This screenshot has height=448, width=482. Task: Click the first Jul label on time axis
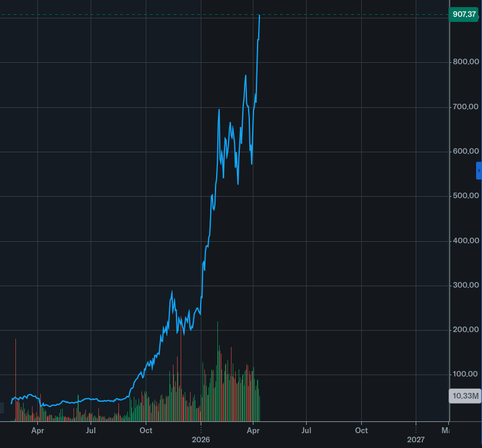pos(91,430)
